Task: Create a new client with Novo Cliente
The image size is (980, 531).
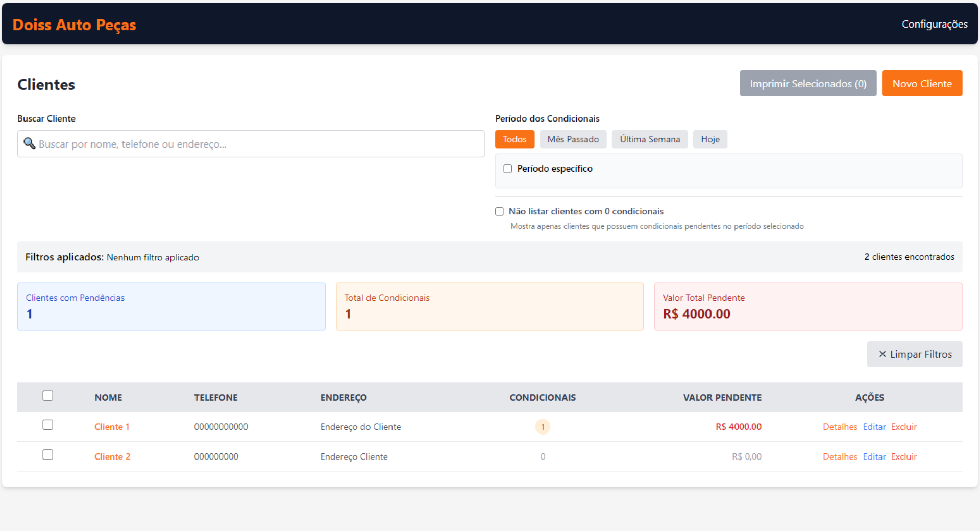Action: 922,84
